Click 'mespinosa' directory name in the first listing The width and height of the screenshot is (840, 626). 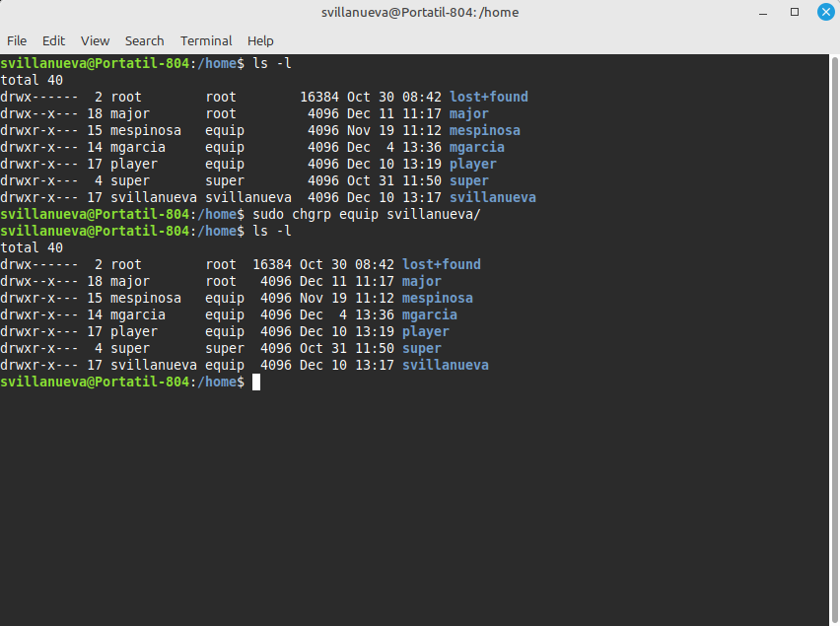pos(484,130)
